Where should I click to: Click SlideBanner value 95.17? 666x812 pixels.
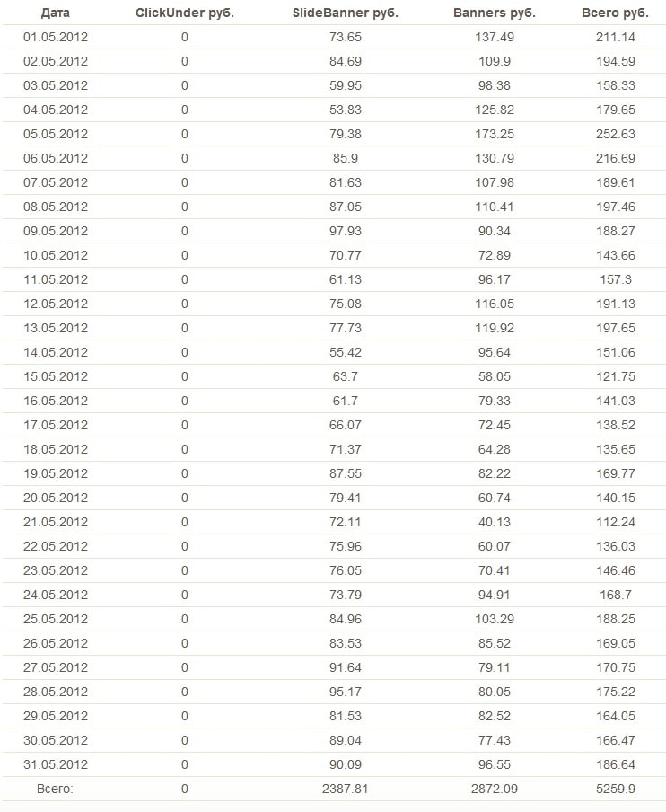(x=346, y=692)
